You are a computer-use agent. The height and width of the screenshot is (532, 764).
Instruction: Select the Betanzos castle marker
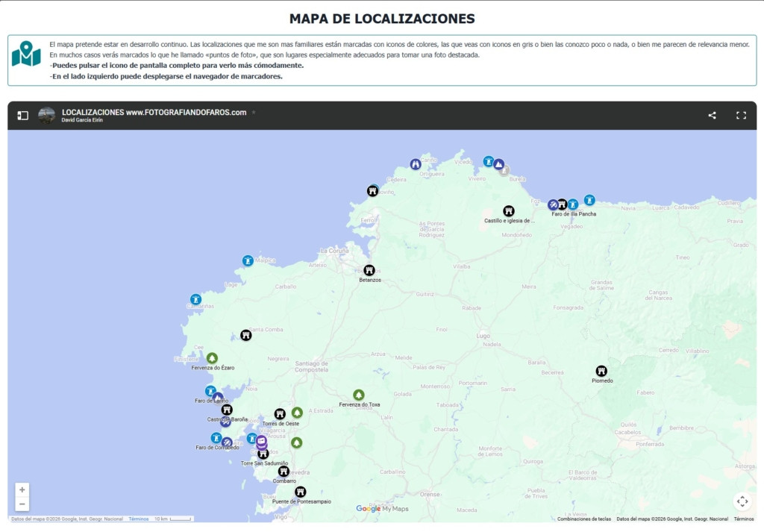point(369,270)
